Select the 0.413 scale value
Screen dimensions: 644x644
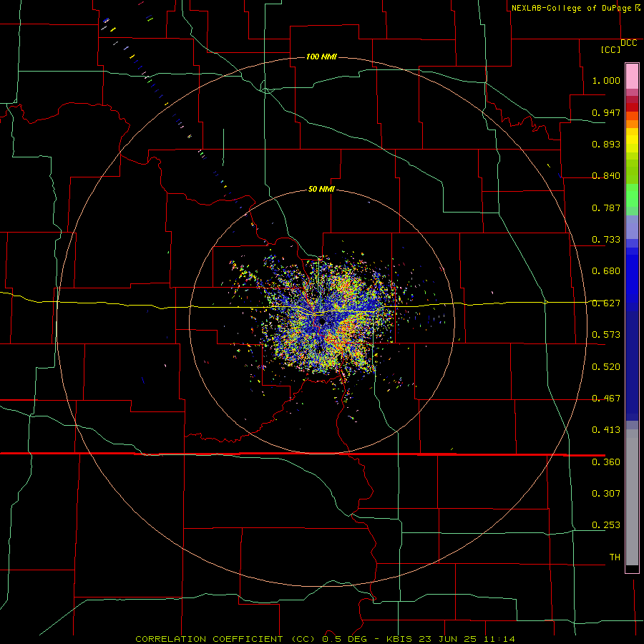[x=606, y=430]
